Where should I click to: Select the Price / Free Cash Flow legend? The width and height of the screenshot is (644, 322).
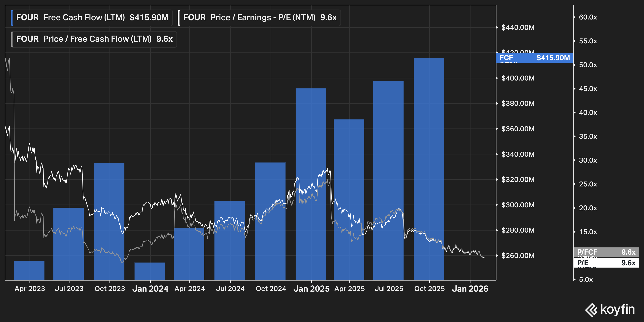click(x=94, y=39)
